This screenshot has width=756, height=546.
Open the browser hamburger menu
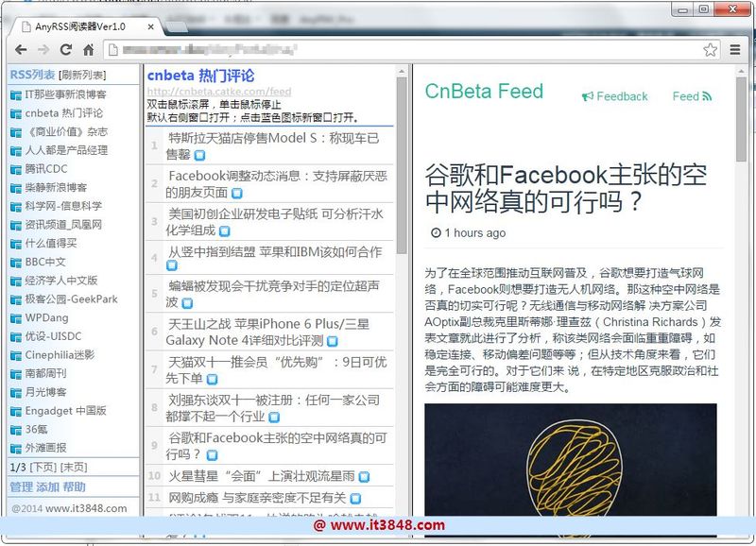tap(735, 50)
